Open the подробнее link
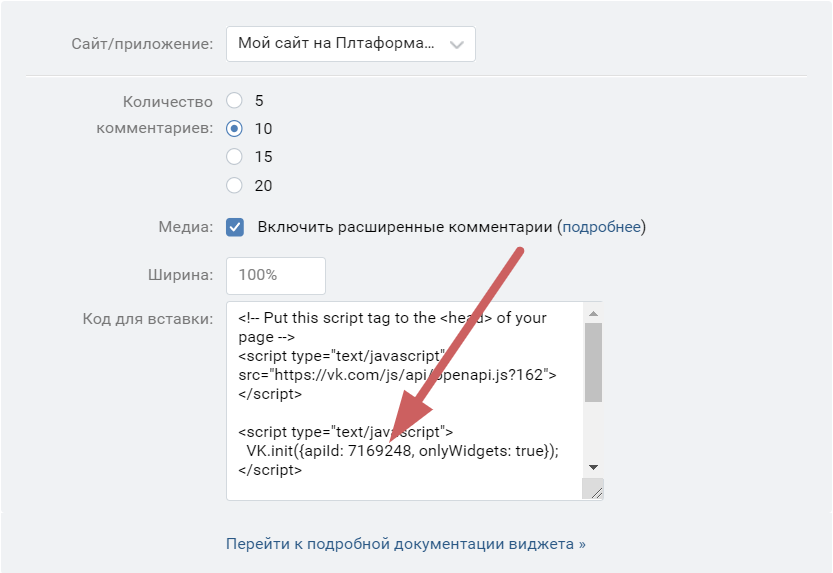The height and width of the screenshot is (573, 833). (601, 227)
